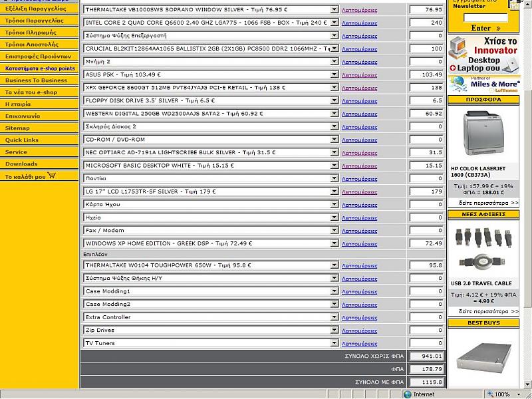The image size is (532, 399).
Task: Click Λεπτομέρειες link for Thermaltake Soprano case
Action: click(x=359, y=10)
